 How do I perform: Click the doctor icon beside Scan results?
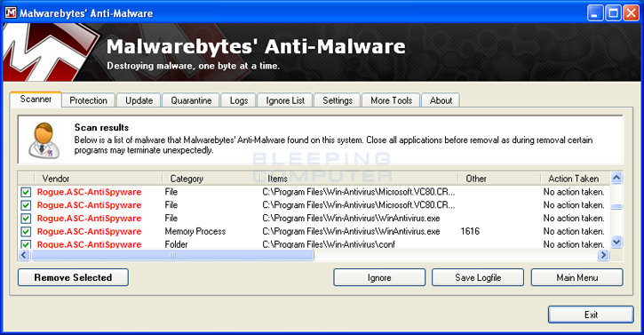(x=44, y=140)
